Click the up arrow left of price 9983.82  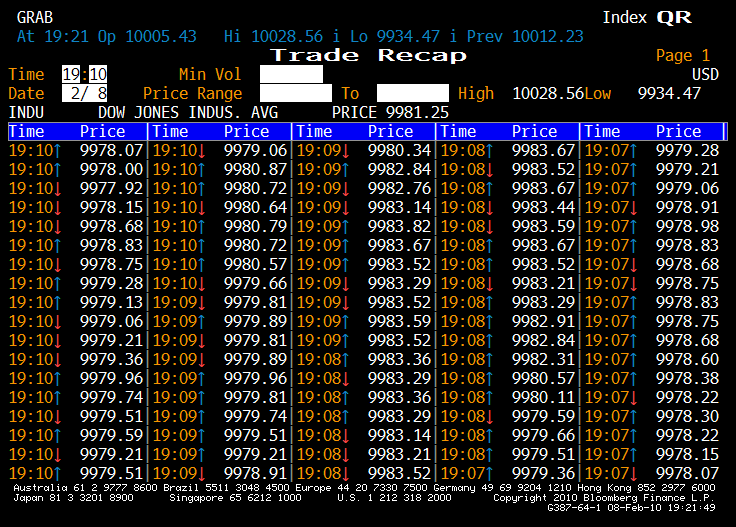pyautogui.click(x=345, y=226)
